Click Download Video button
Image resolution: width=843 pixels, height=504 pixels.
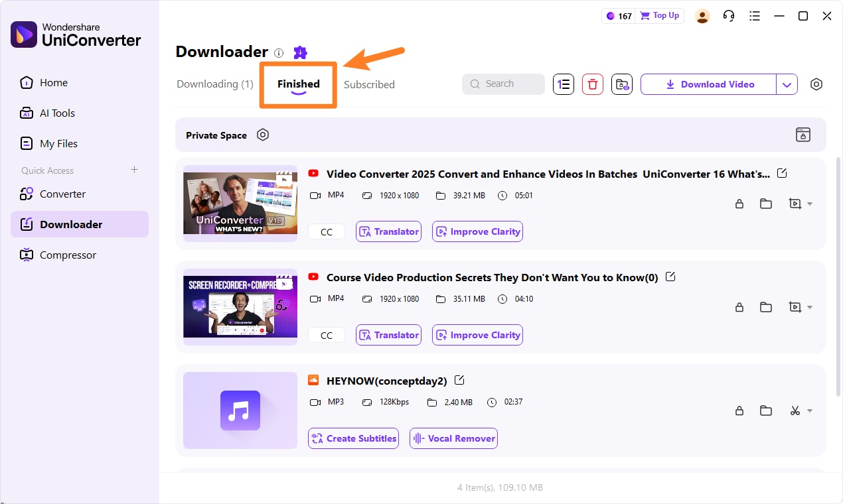click(708, 84)
